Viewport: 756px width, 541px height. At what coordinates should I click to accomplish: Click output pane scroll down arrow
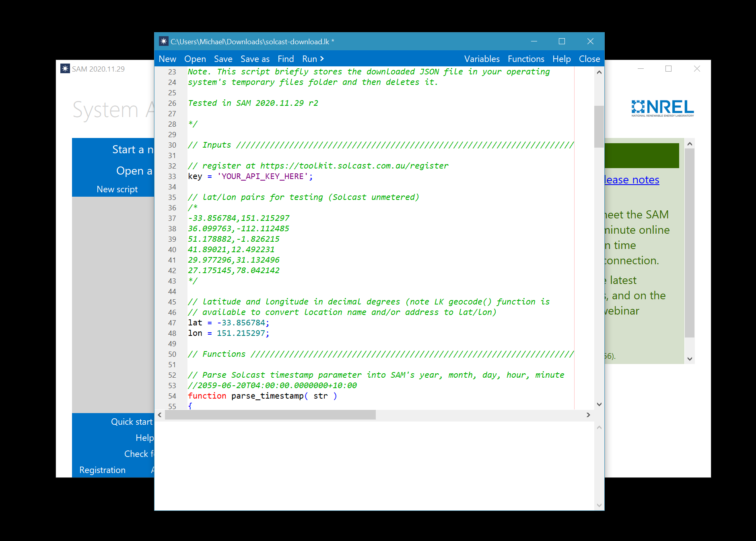(599, 505)
